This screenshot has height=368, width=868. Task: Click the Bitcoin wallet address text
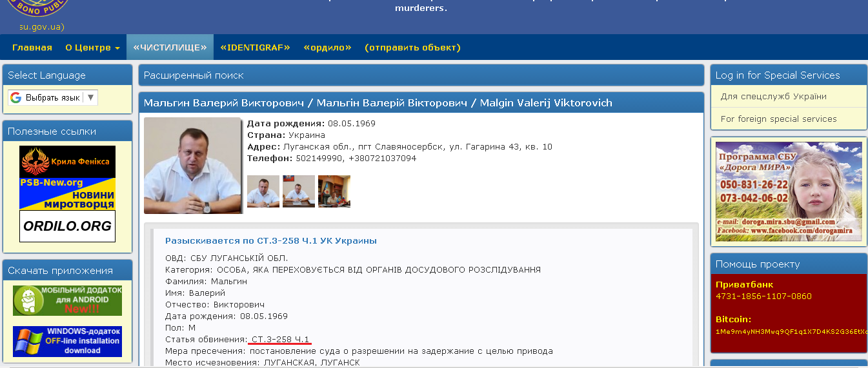791,332
